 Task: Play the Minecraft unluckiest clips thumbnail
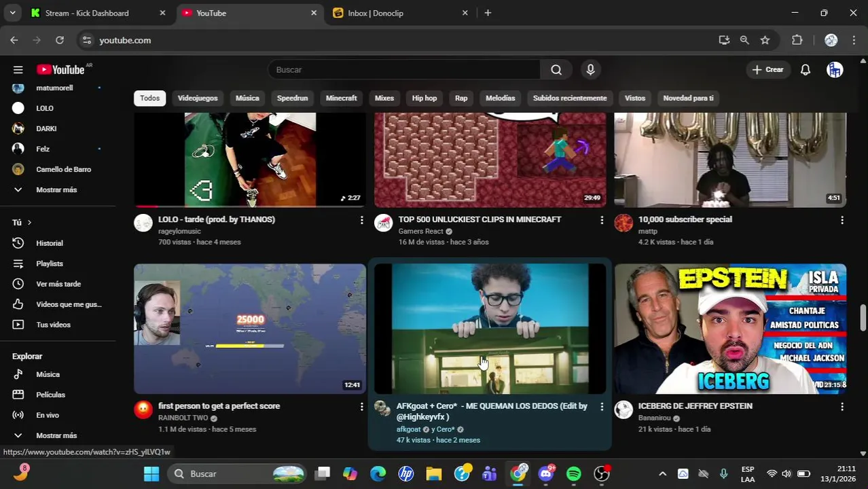(490, 160)
